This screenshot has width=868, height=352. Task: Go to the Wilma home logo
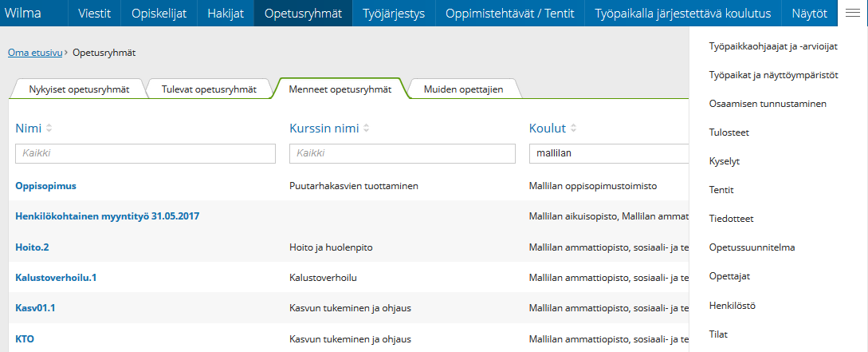tap(22, 14)
